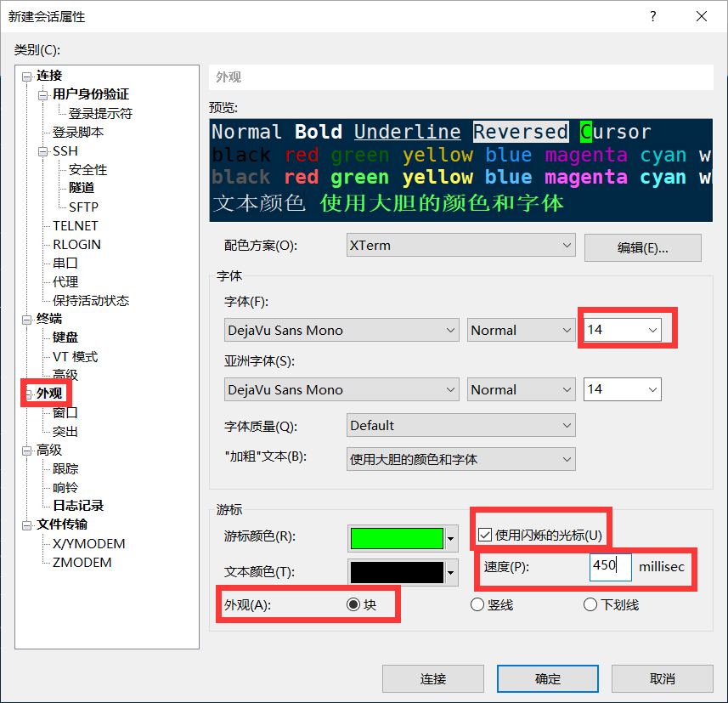Open 亚洲字体 Normal style dropdown

521,390
